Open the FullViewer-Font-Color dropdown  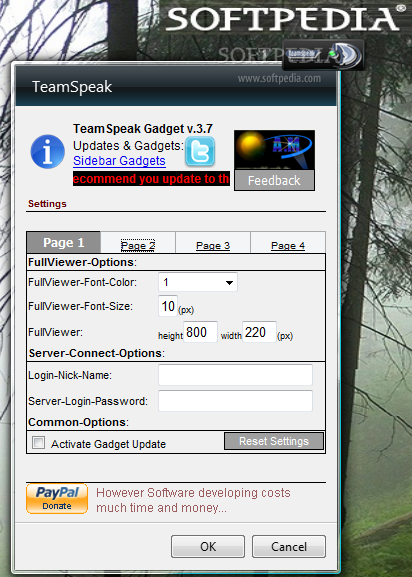(198, 282)
